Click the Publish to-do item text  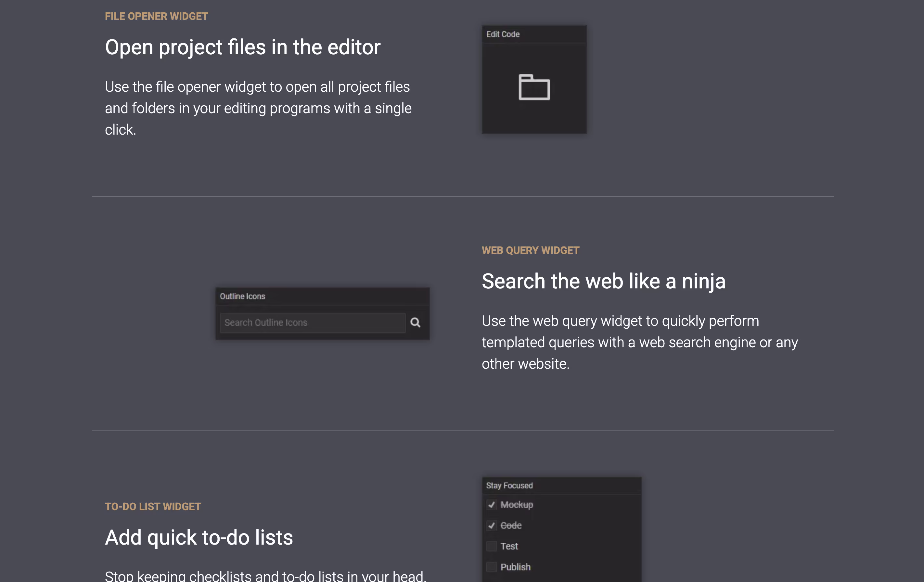pos(515,567)
